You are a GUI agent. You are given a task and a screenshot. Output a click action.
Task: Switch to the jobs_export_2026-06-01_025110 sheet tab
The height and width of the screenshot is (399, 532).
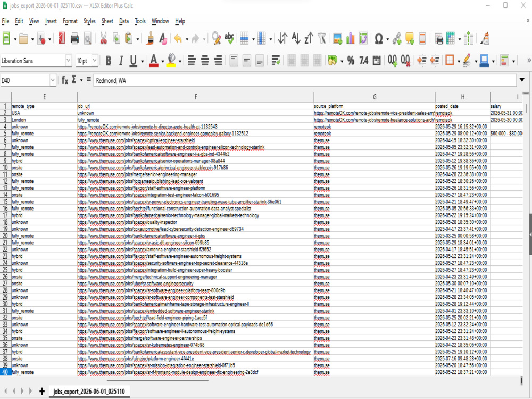click(89, 391)
